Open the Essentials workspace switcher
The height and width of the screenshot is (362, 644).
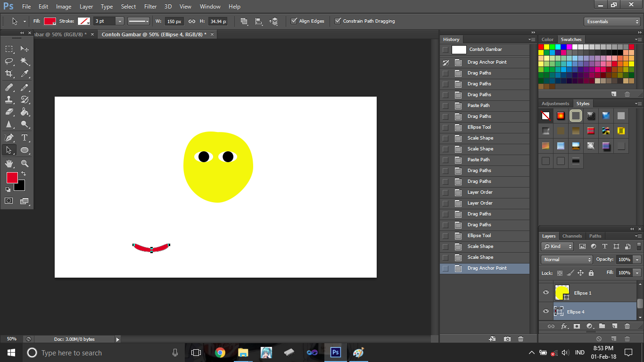tap(611, 21)
